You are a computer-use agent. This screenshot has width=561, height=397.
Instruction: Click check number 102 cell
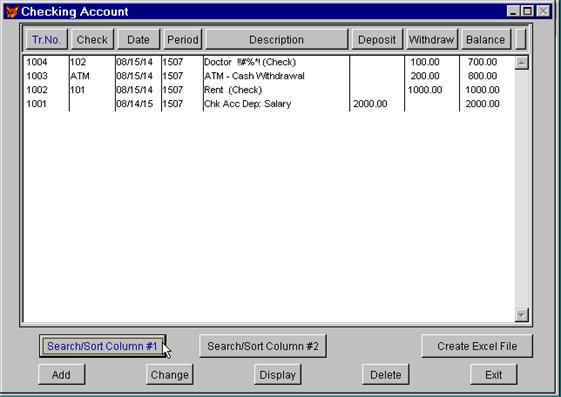[78, 62]
